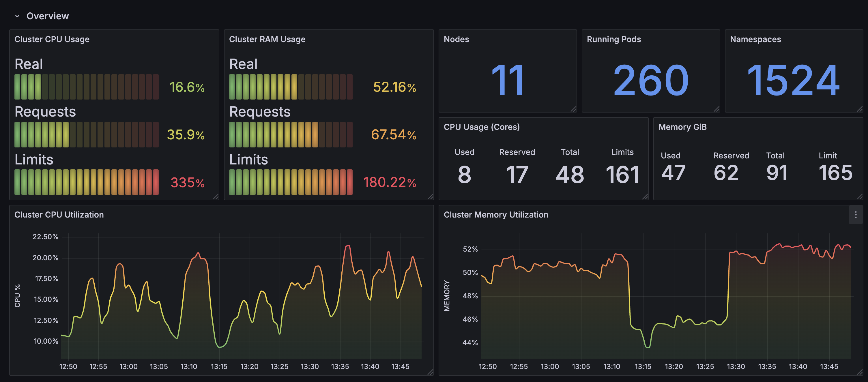Click the Running Pods count 260
This screenshot has height=382, width=868.
coord(651,80)
